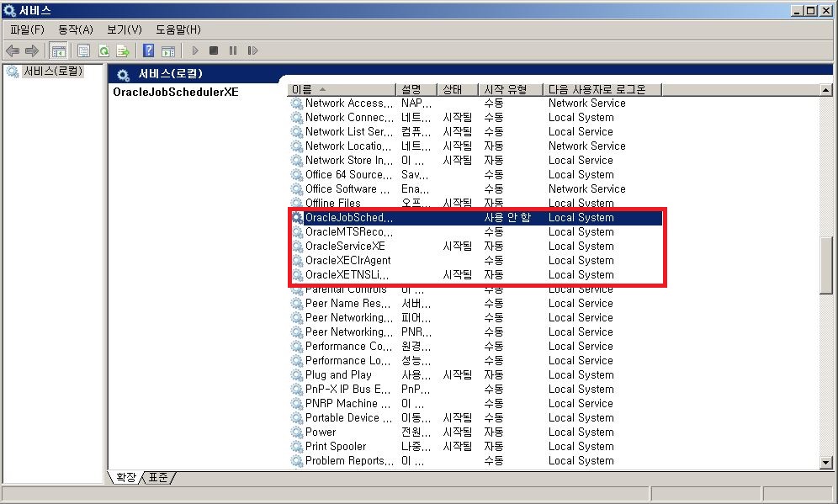Click the scroll up arrow of the list
This screenshot has width=838, height=504.
(825, 90)
